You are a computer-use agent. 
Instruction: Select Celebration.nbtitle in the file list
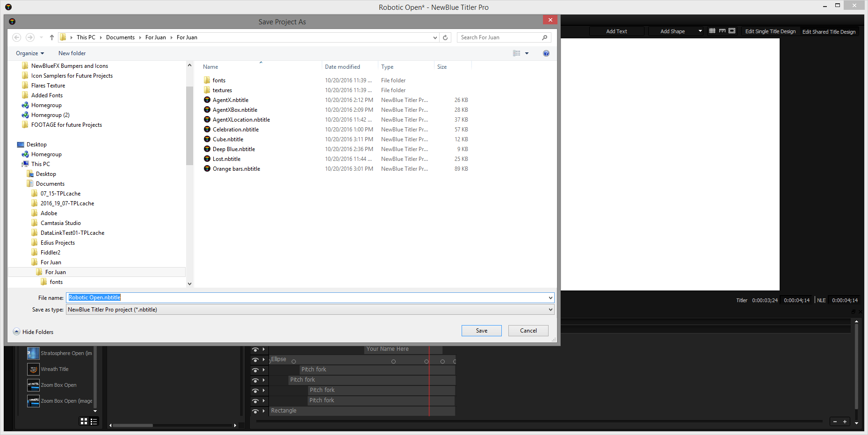coord(236,129)
